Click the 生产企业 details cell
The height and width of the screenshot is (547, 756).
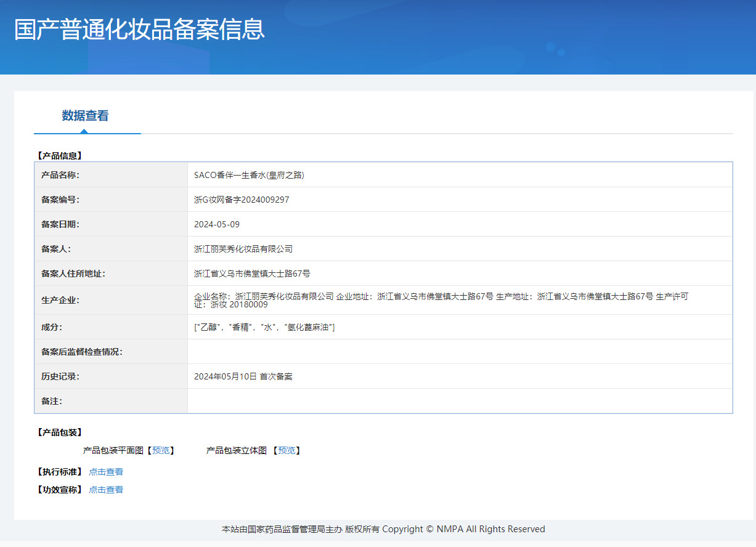click(460, 300)
